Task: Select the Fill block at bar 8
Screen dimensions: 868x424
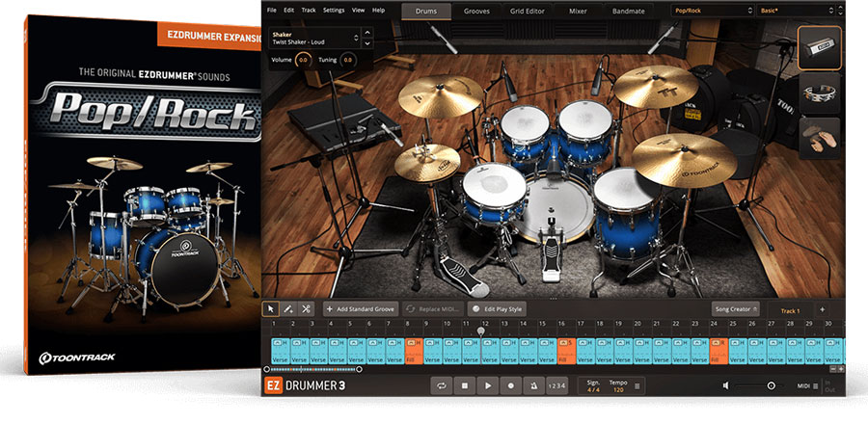Action: click(414, 351)
